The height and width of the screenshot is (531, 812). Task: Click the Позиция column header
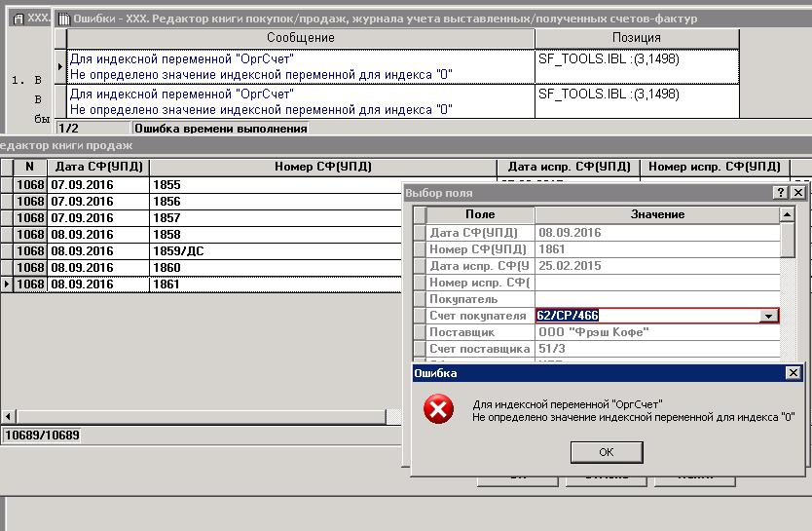tap(636, 38)
